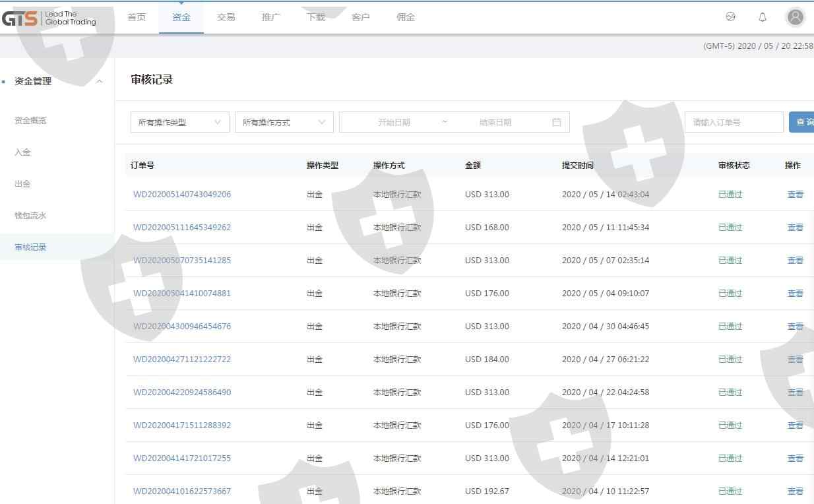This screenshot has height=504, width=814.
Task: Click 查看 for the USD 168.00 withdrawal
Action: point(795,228)
